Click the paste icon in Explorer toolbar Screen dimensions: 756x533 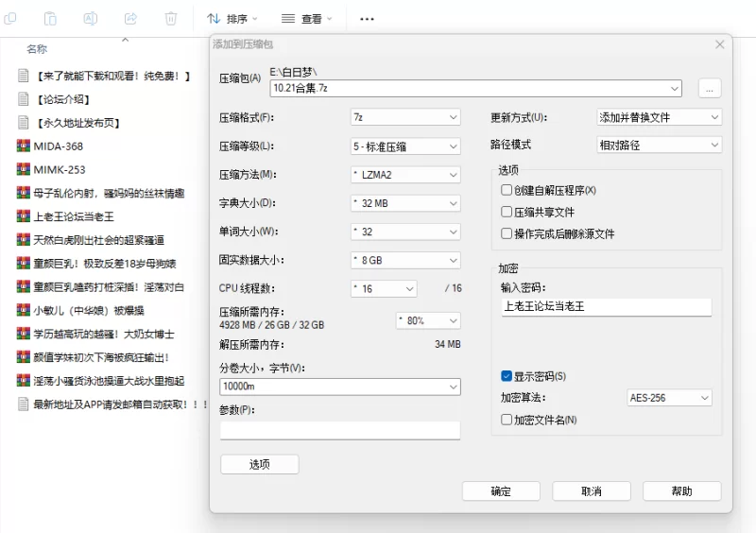[x=50, y=18]
